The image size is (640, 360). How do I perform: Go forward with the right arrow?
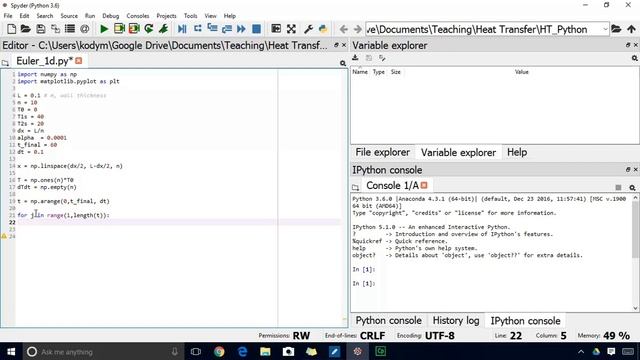pos(358,29)
